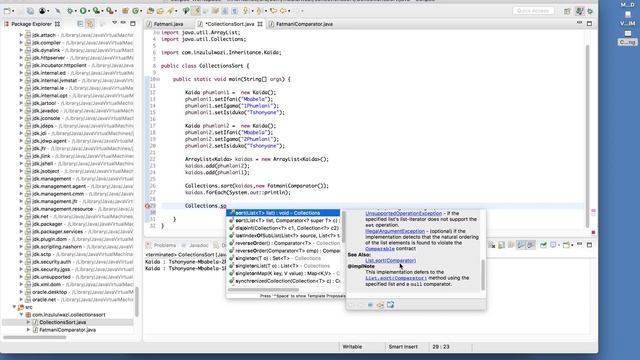Click the Run external tools icon
640x360 pixels.
(110, 11)
